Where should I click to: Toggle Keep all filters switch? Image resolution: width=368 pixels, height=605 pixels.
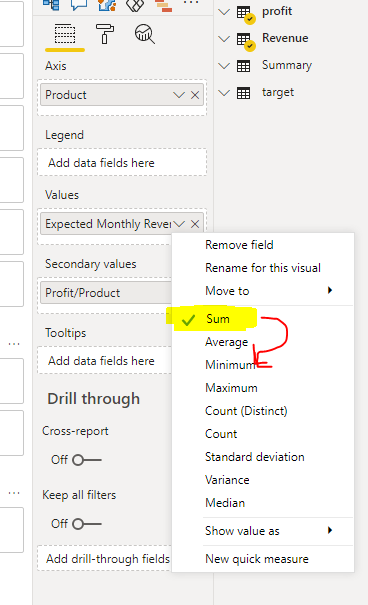point(87,524)
